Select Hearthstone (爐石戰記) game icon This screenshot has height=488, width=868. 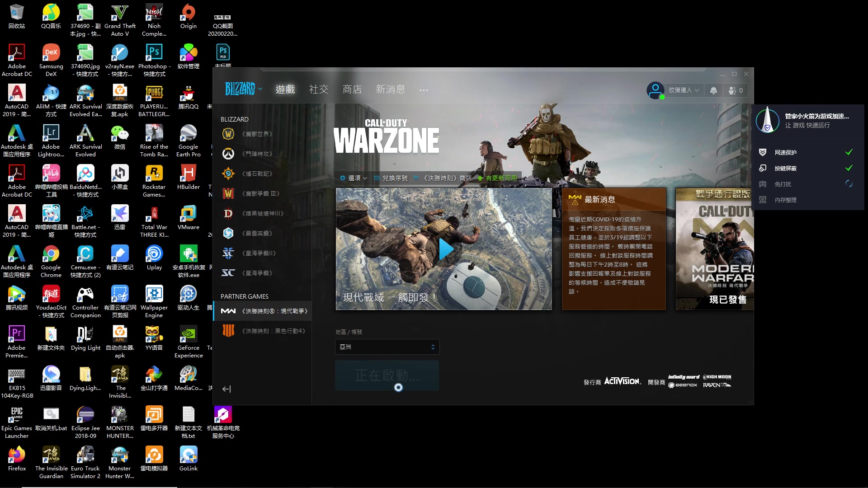coord(228,174)
